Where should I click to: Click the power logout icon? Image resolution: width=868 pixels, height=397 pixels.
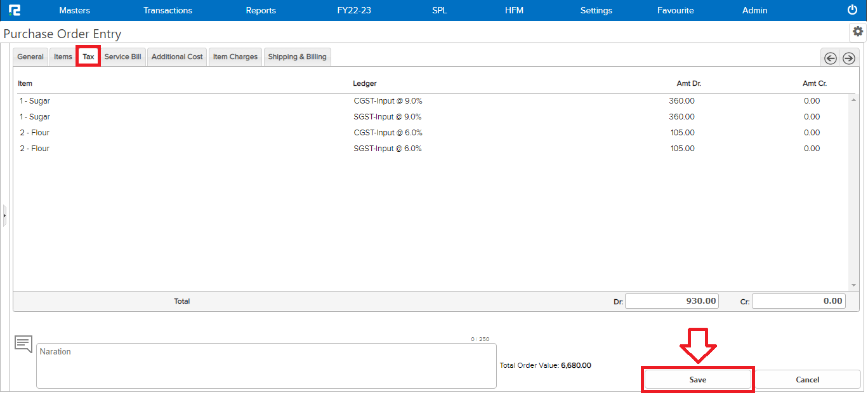click(851, 10)
